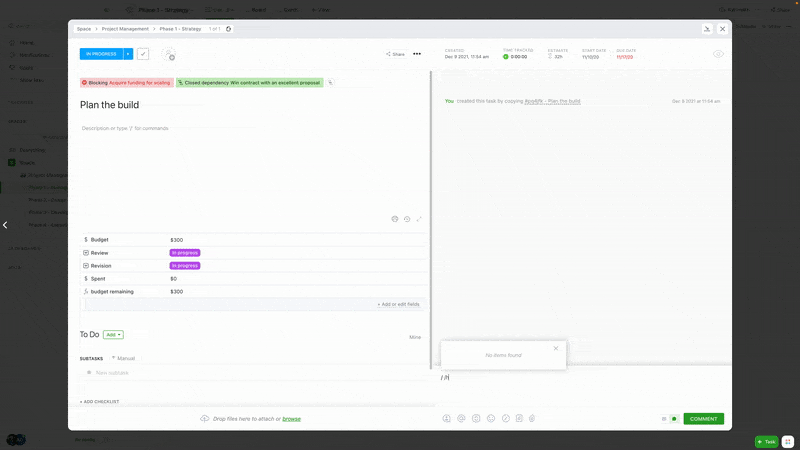Assign the comment with the person icon
The height and width of the screenshot is (450, 800).
pos(446,418)
